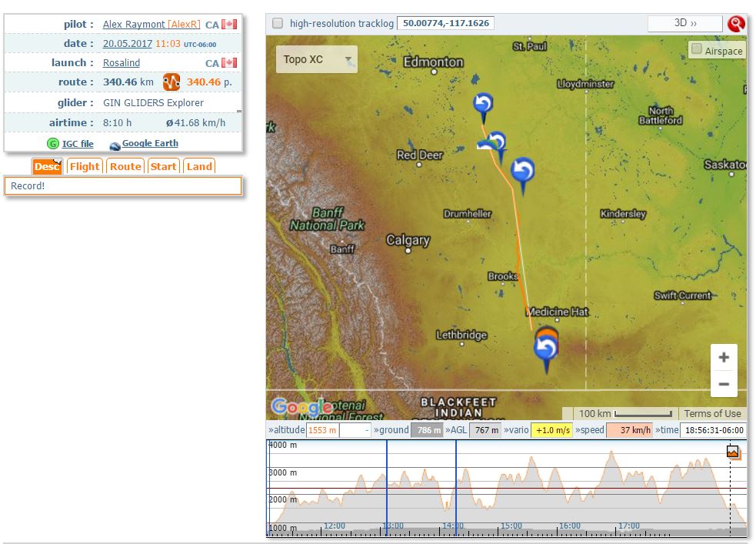Click the coordinates field 50.00774,-117.1626

(445, 23)
